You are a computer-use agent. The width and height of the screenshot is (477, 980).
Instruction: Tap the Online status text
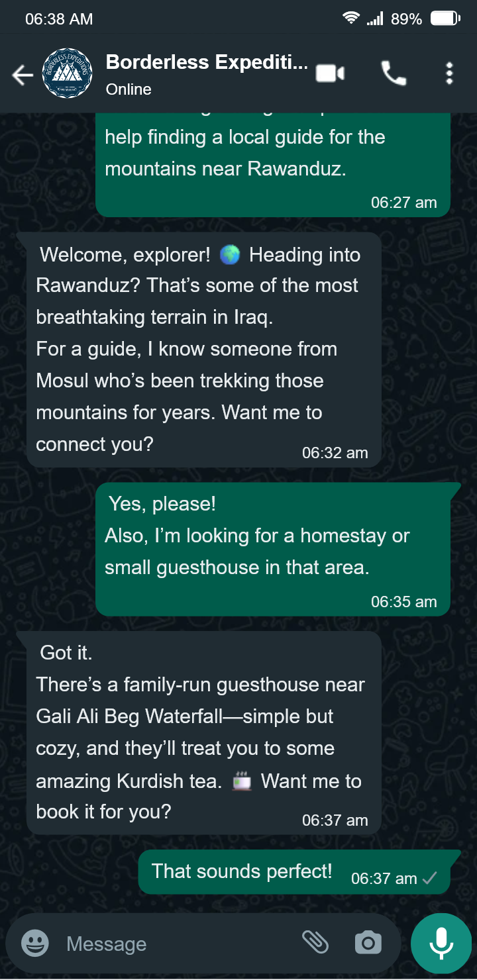pyautogui.click(x=129, y=89)
